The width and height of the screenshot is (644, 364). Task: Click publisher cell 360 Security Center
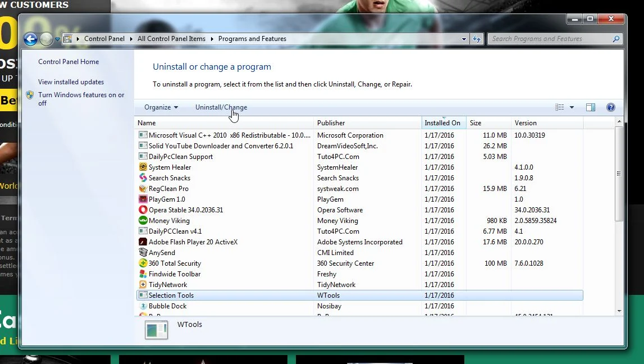point(345,263)
